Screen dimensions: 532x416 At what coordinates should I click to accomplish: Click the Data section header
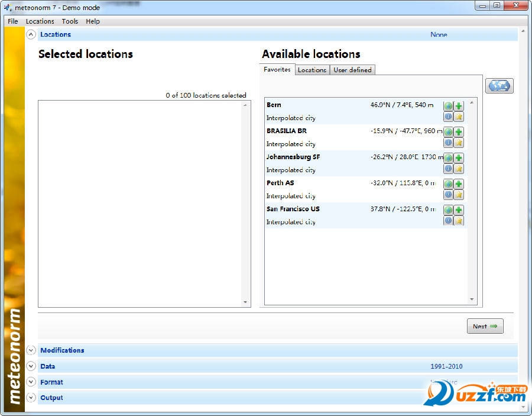(x=278, y=366)
